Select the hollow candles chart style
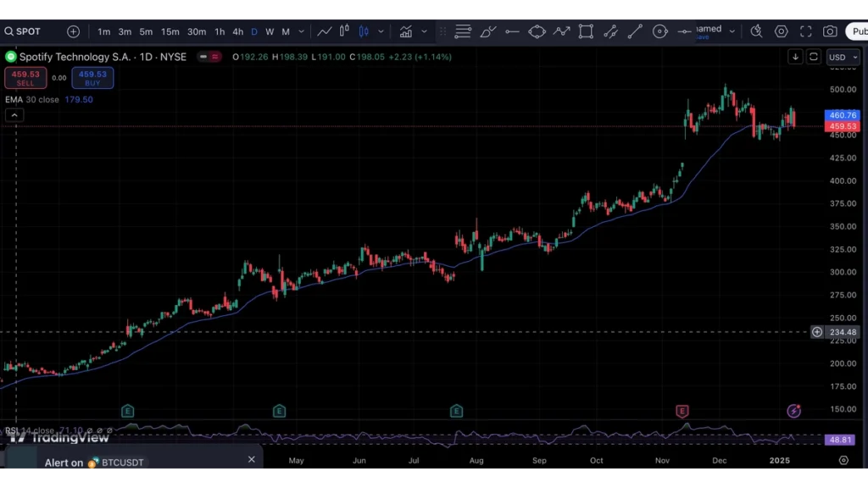 [344, 31]
